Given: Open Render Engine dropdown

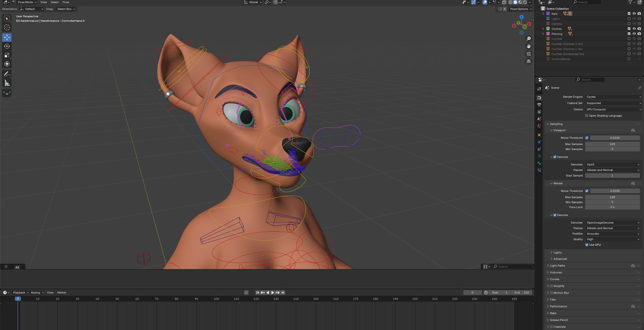Looking at the screenshot, I should coord(613,97).
